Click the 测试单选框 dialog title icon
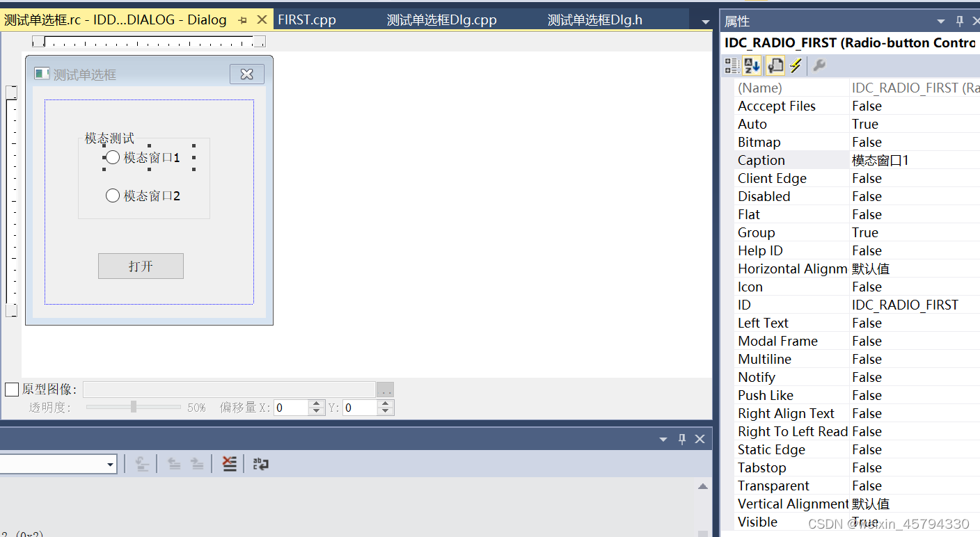980x537 pixels. click(42, 73)
